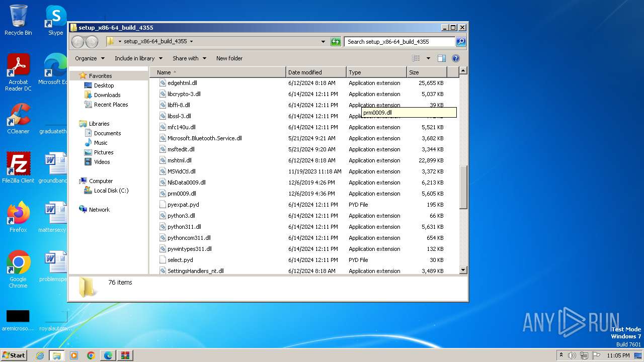Show hidden tray icons arrow

561,355
